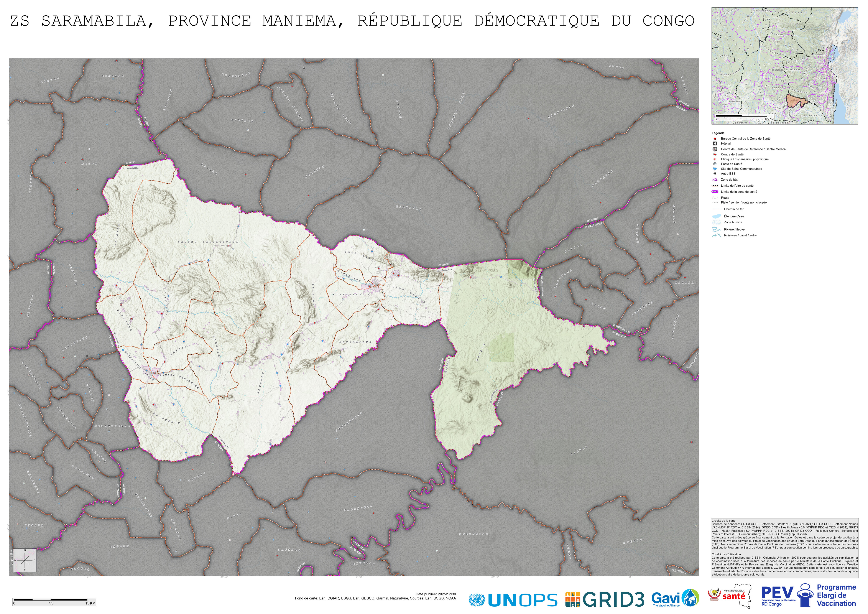
Task: Click the blue Poste de Santé legend symbol
Action: 715,164
